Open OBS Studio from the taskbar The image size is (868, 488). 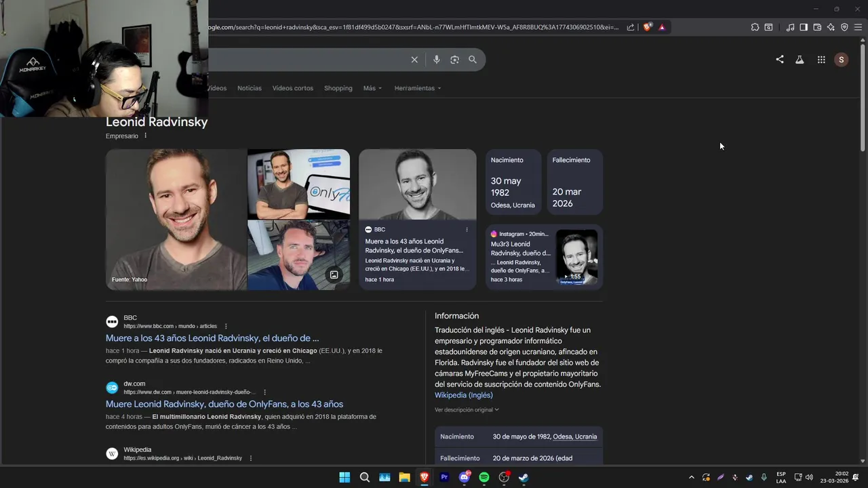(504, 477)
